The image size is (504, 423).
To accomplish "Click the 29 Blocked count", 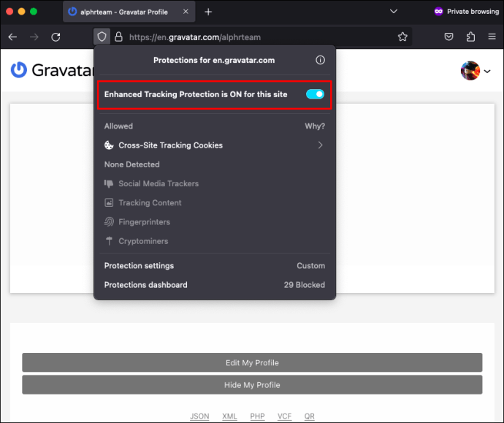I will [305, 285].
